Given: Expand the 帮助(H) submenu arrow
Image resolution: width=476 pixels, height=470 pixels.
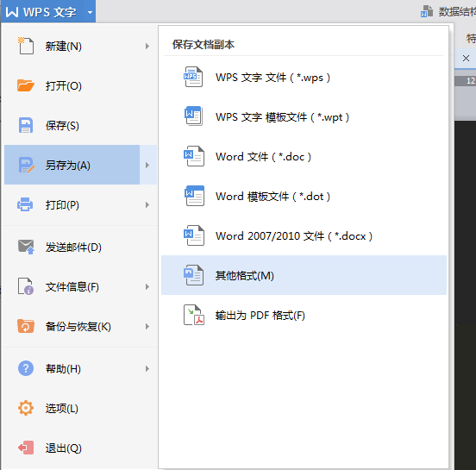Looking at the screenshot, I should tap(147, 368).
